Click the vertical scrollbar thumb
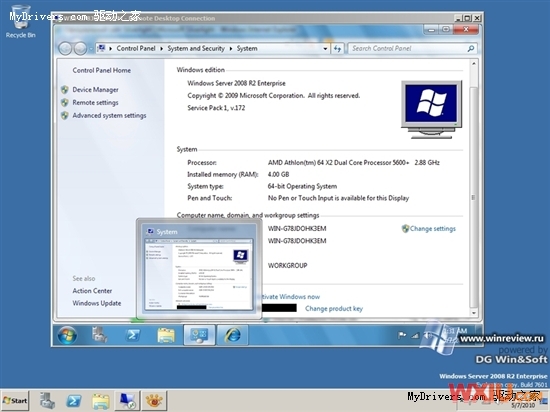Image resolution: width=550 pixels, height=412 pixels. coord(474,196)
